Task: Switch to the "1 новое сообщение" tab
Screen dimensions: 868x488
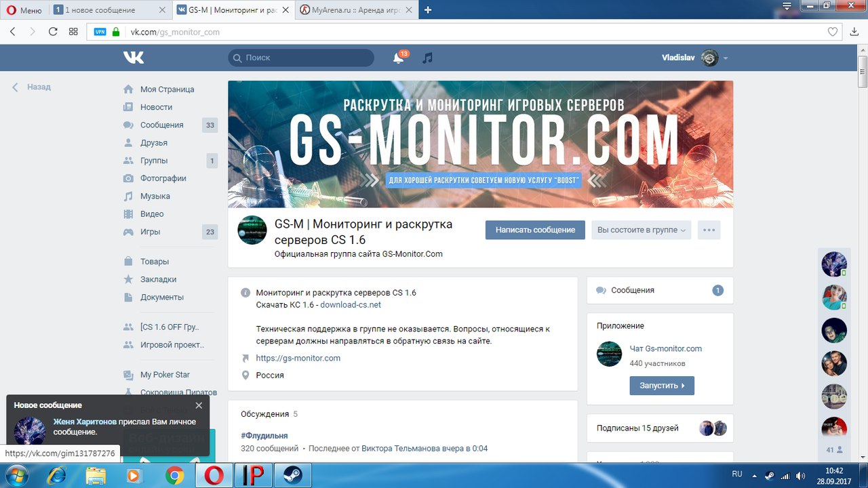Action: pyautogui.click(x=110, y=10)
